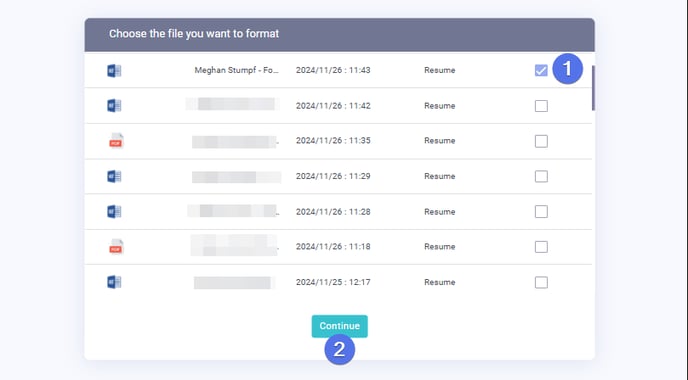Check the box for 11:42 resume
This screenshot has height=380, width=688.
[541, 106]
